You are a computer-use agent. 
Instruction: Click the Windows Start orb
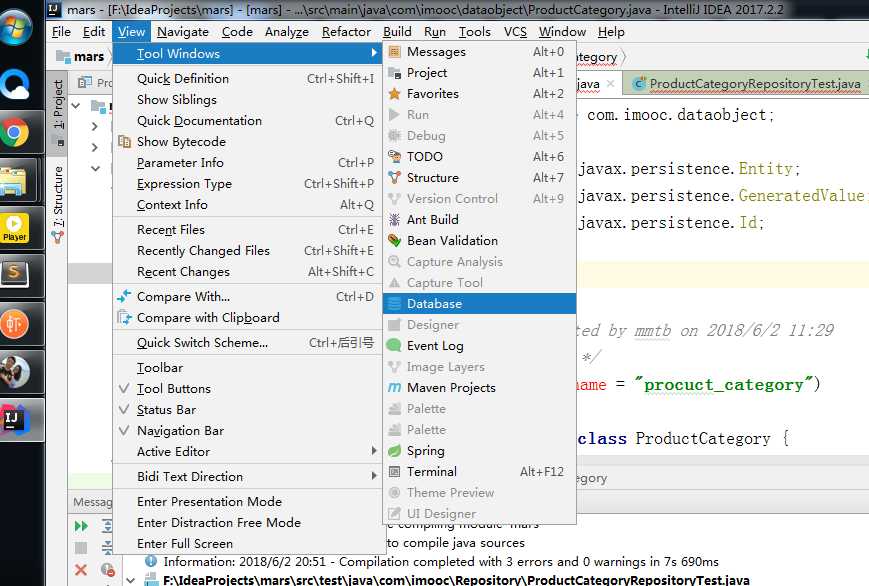[16, 27]
